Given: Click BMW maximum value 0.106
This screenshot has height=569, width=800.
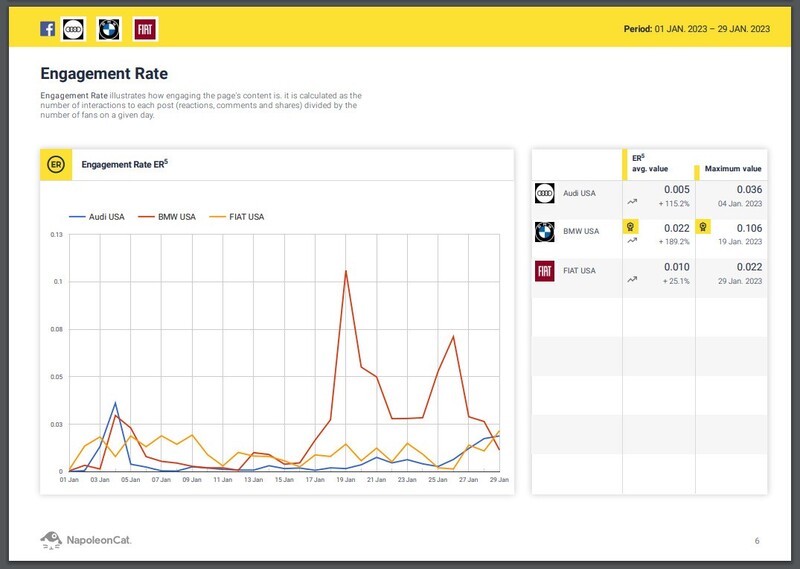Looking at the screenshot, I should click(749, 228).
